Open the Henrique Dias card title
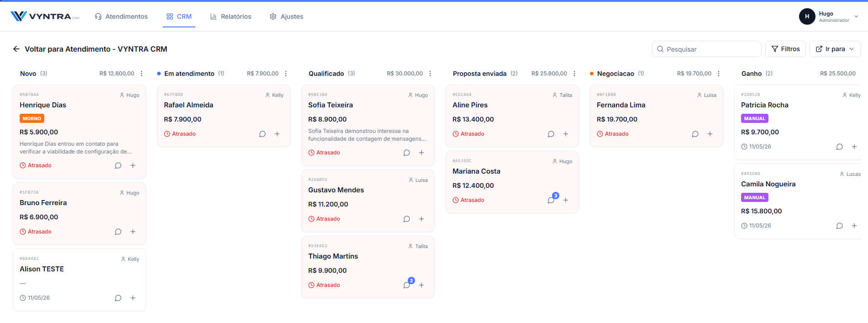 (x=43, y=105)
